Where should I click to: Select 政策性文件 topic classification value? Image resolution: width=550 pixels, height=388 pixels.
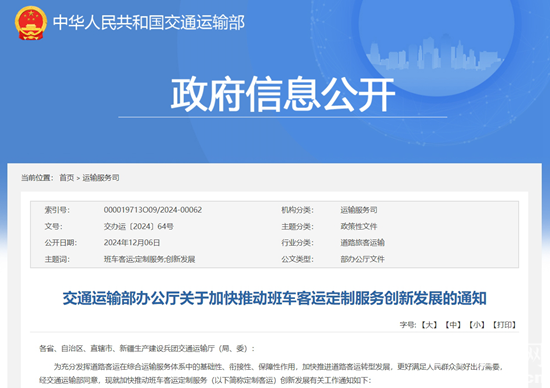[359, 226]
